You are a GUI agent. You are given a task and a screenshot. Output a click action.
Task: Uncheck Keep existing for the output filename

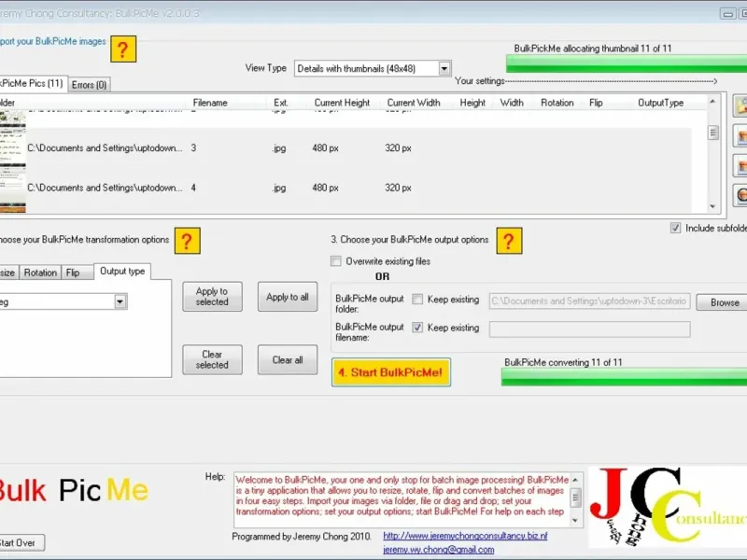click(x=417, y=328)
